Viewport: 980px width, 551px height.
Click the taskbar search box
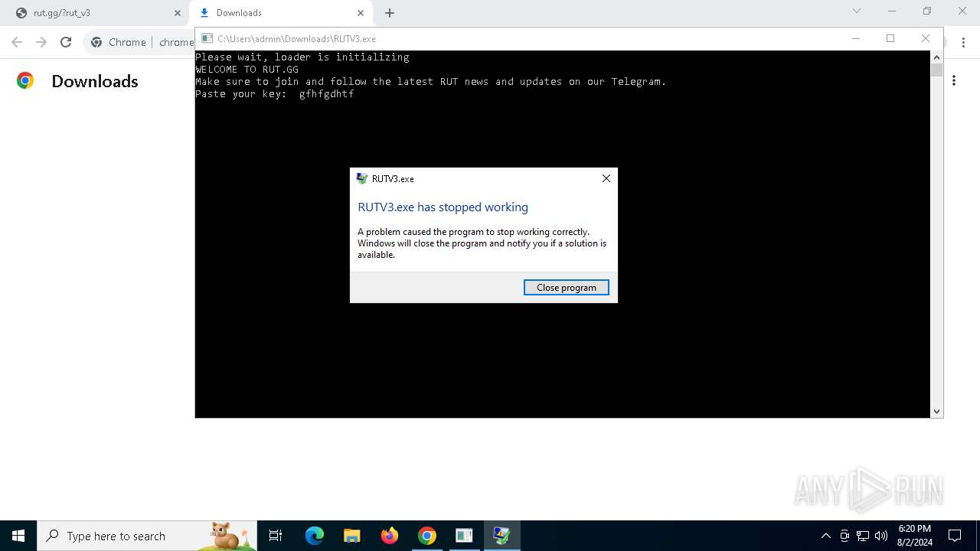[147, 536]
